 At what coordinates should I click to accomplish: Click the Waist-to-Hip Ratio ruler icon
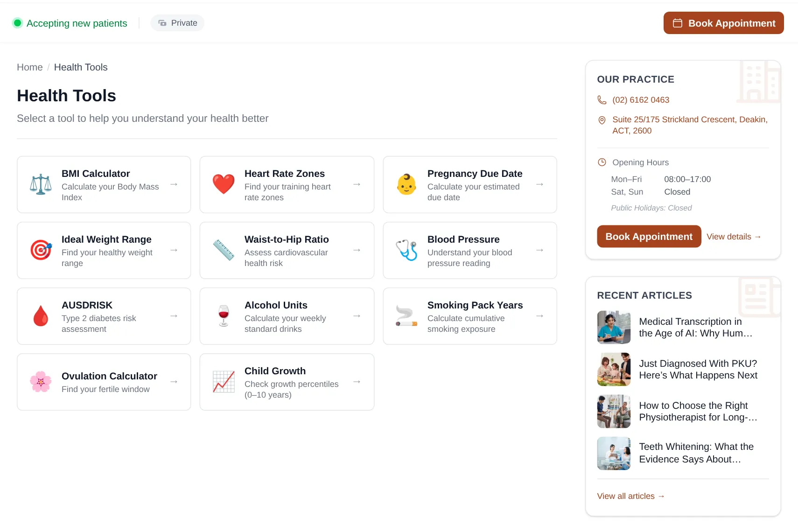click(224, 250)
